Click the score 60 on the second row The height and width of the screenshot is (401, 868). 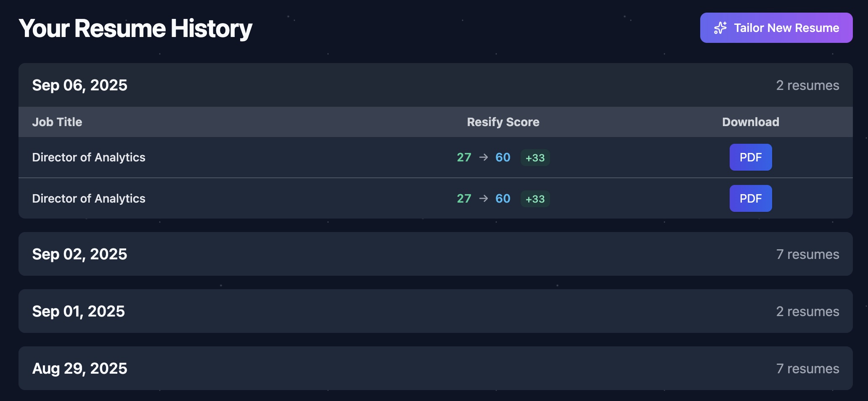click(x=502, y=198)
